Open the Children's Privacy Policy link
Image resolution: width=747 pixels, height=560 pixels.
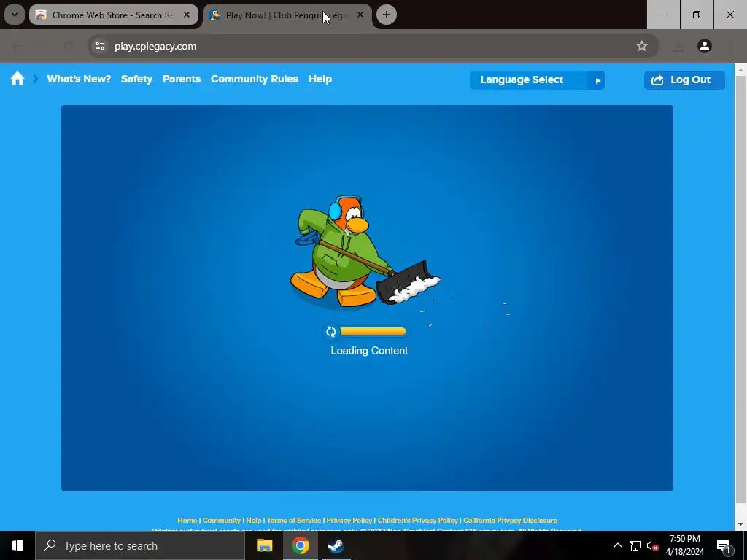[x=418, y=521]
